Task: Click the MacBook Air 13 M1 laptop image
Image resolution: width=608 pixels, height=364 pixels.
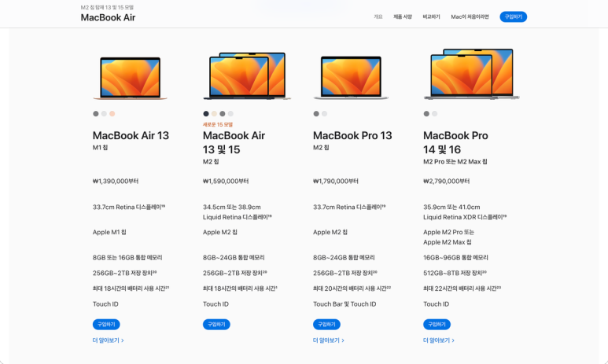Action: point(131,79)
